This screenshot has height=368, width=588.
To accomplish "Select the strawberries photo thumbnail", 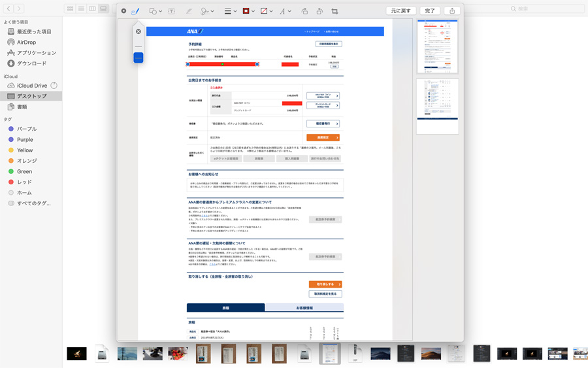I will pos(178,354).
